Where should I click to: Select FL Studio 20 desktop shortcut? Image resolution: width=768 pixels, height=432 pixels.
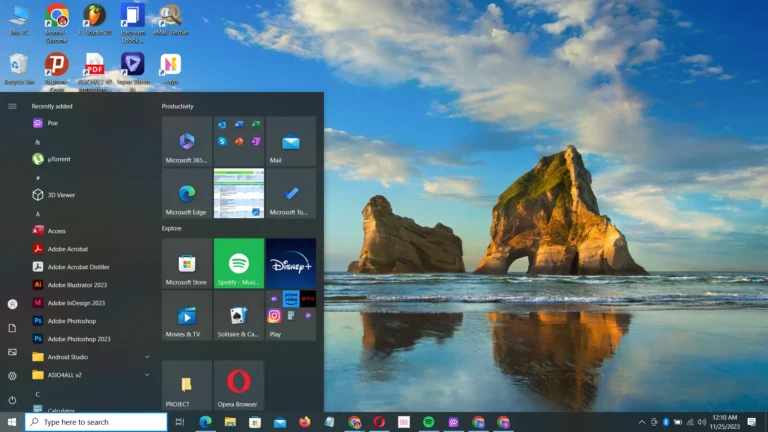95,21
